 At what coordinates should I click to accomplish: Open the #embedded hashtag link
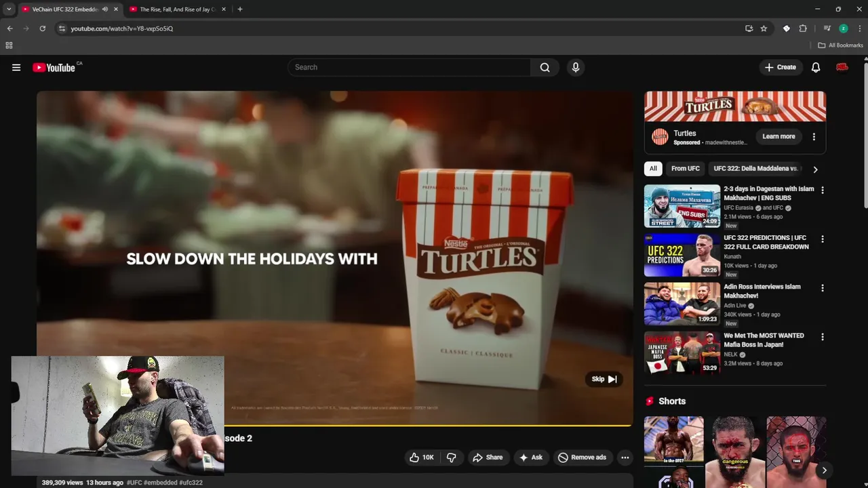pos(161,483)
